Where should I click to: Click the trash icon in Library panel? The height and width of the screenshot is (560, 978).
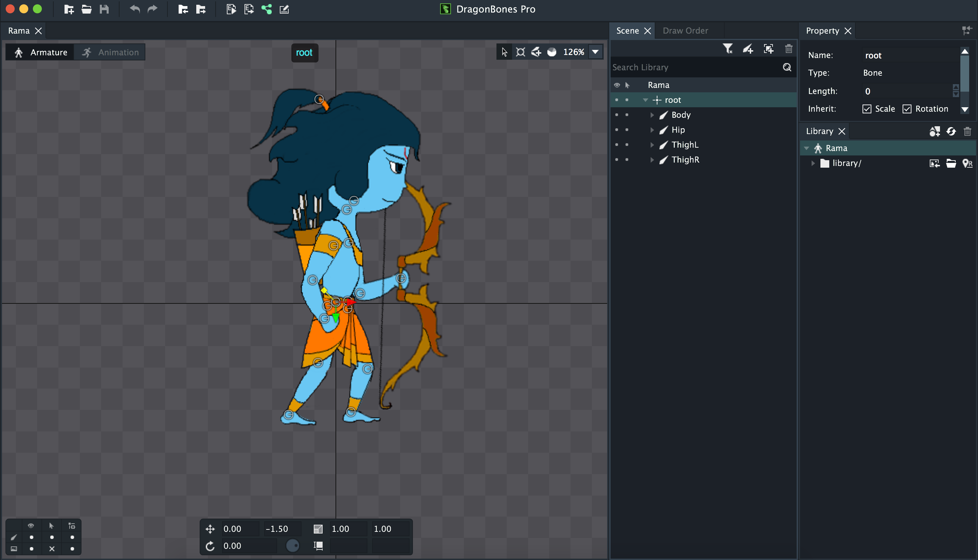[x=967, y=132]
